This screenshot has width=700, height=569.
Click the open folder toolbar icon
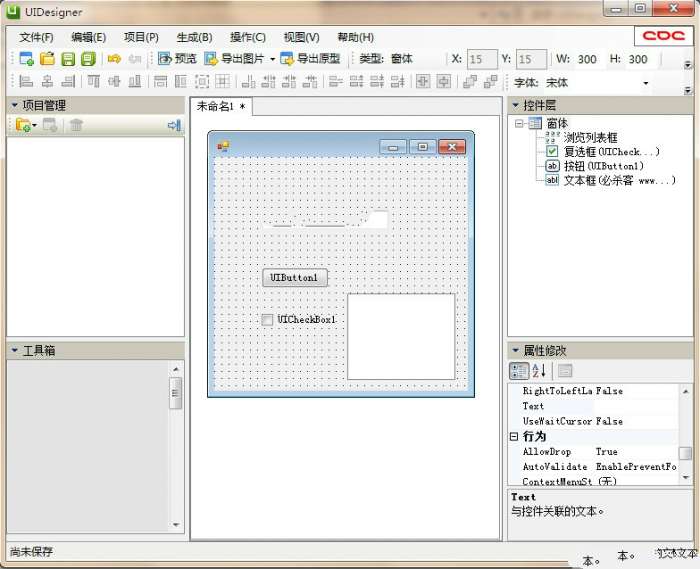coord(47,59)
